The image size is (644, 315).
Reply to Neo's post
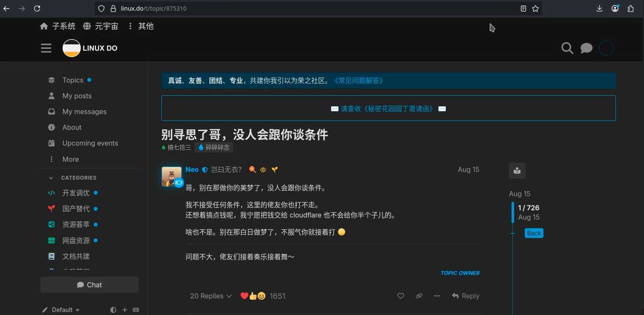point(466,296)
